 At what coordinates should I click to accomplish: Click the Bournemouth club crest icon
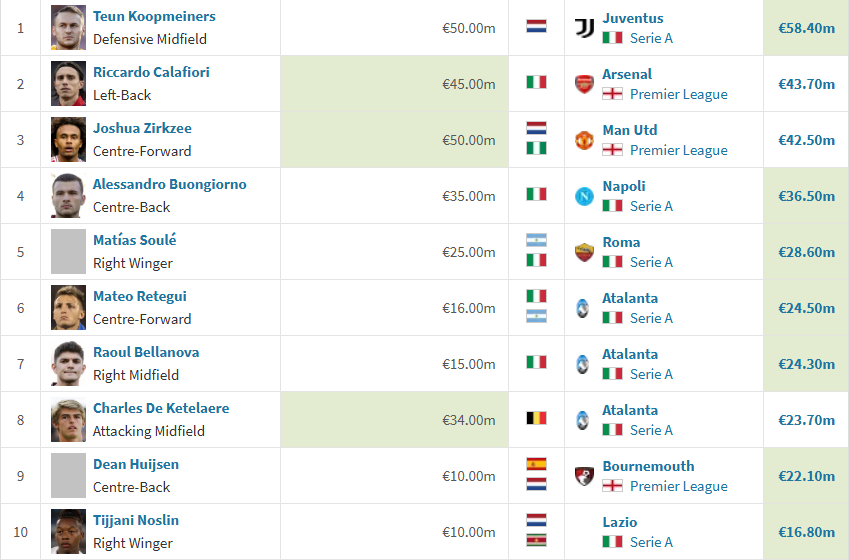(584, 476)
